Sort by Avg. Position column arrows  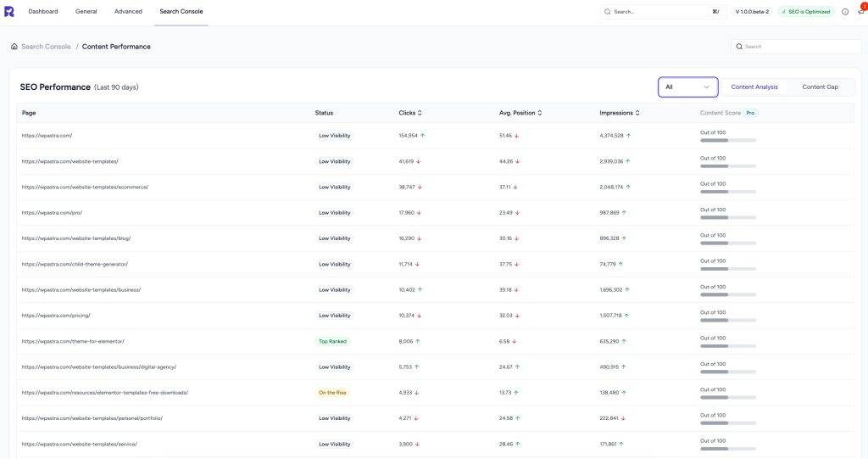pos(539,113)
